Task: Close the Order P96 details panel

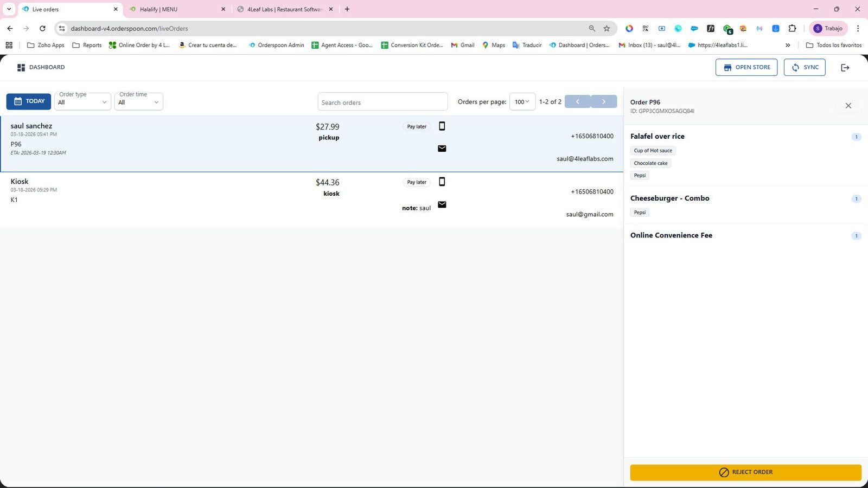Action: point(848,106)
